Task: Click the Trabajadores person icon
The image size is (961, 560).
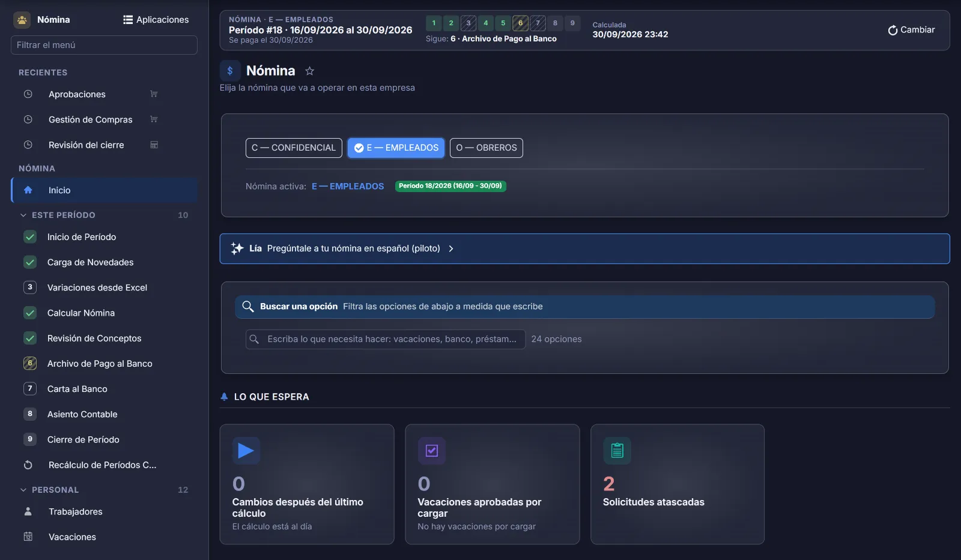Action: pyautogui.click(x=28, y=511)
